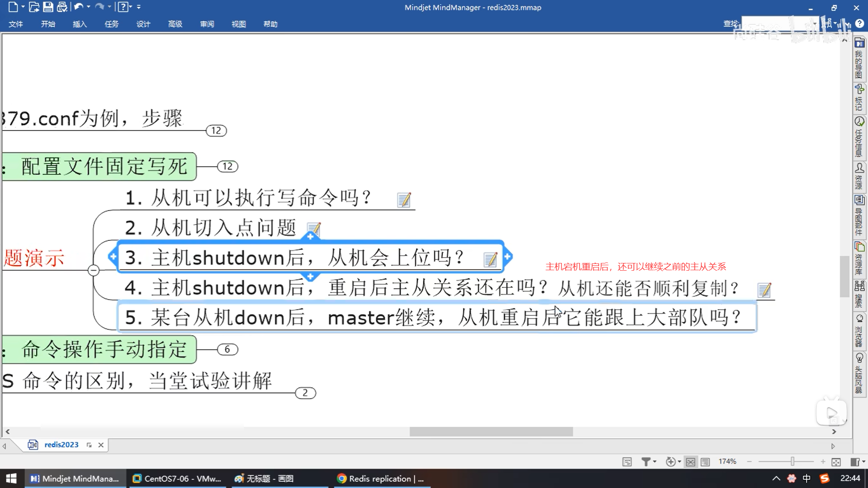Click the Save icon in quick access toolbar
This screenshot has width=868, height=488.
click(48, 7)
